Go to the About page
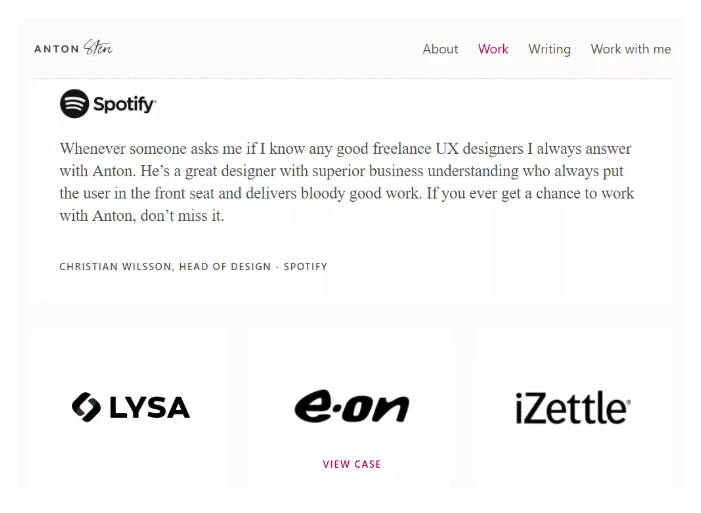The image size is (701, 513). 440,49
